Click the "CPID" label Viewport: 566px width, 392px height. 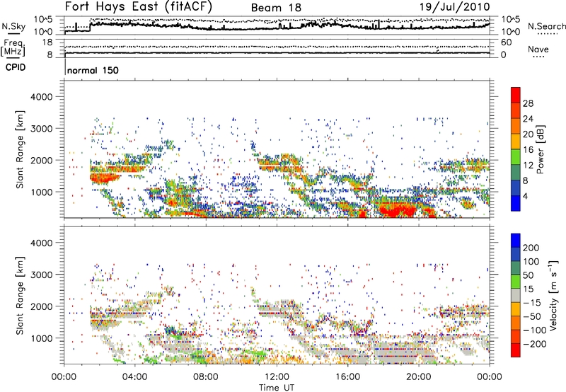(x=15, y=67)
